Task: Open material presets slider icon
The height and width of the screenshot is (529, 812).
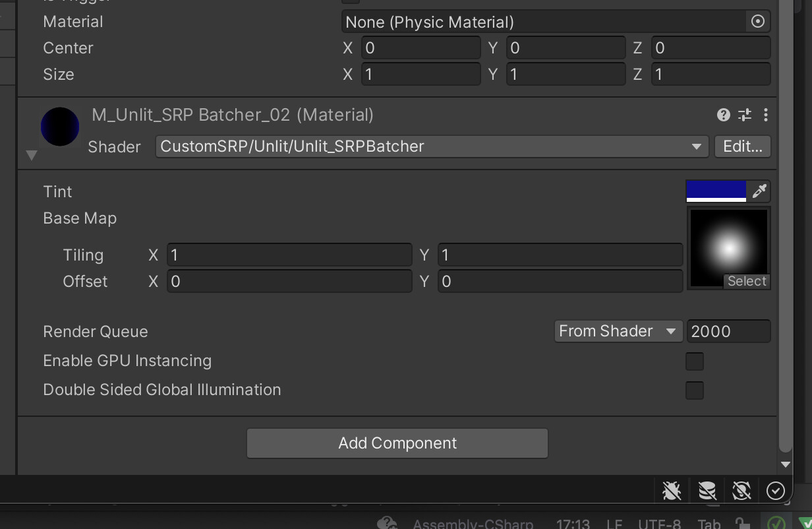Action: (745, 115)
